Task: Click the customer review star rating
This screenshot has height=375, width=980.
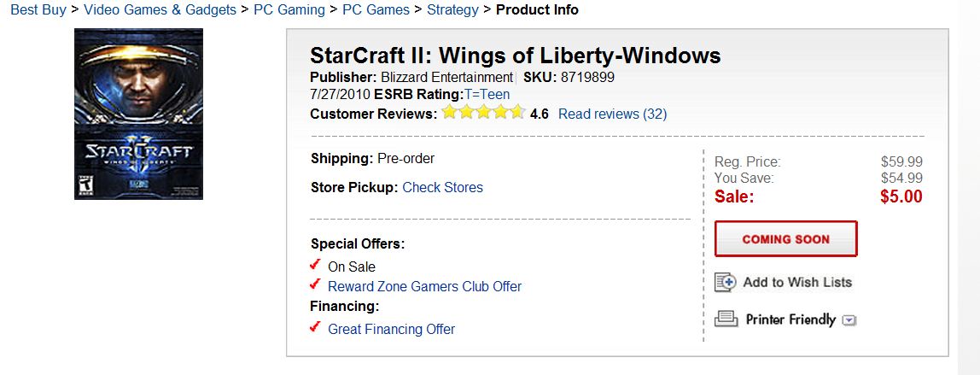Action: point(483,113)
